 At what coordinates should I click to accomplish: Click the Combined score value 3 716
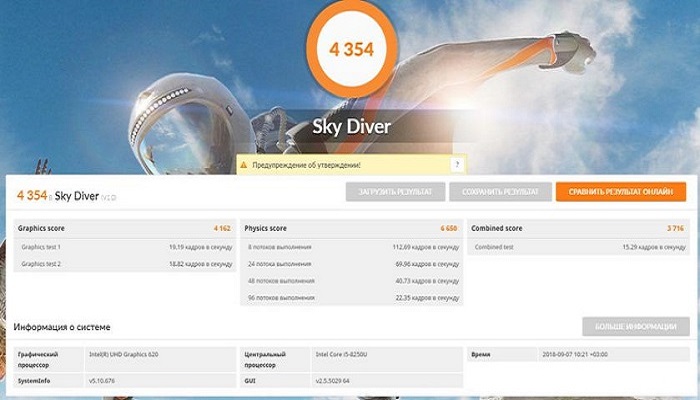[675, 228]
